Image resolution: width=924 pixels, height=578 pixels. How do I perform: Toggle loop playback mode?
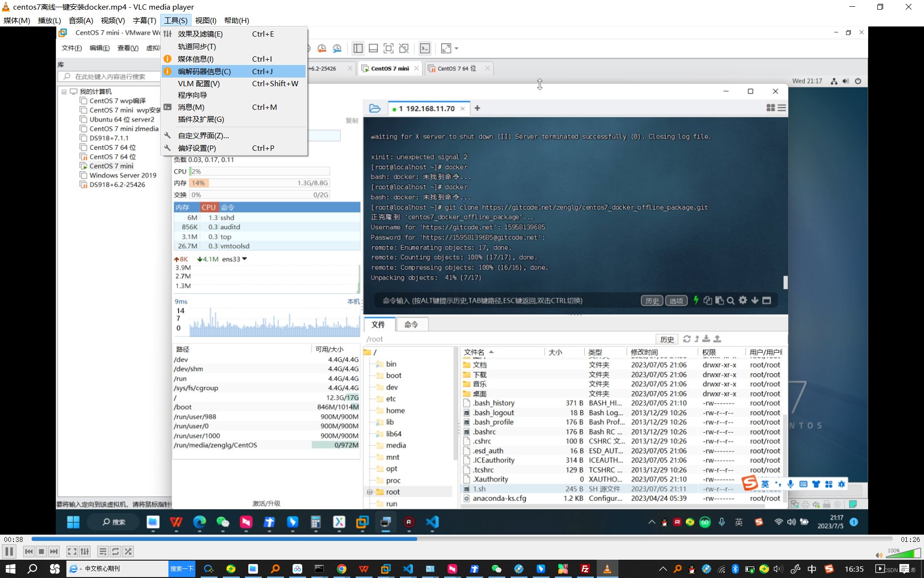(115, 552)
